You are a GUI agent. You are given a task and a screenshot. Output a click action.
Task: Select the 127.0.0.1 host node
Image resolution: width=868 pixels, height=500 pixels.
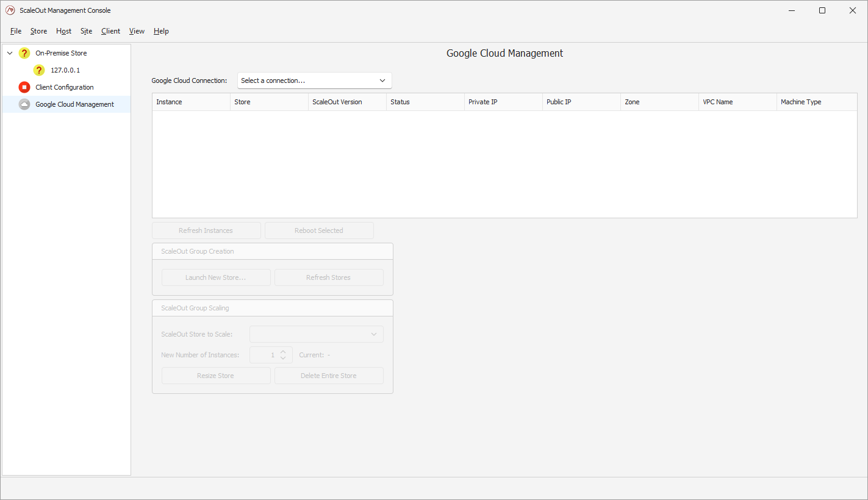tap(65, 70)
